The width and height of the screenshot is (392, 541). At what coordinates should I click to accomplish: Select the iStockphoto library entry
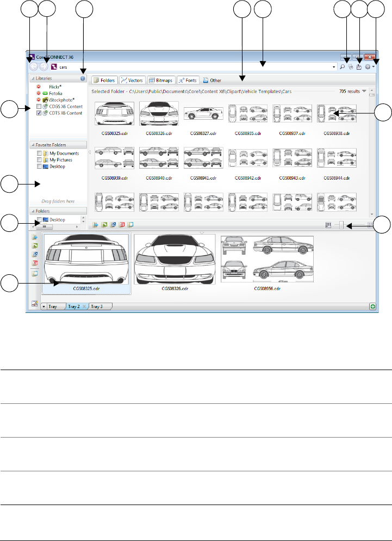point(62,100)
